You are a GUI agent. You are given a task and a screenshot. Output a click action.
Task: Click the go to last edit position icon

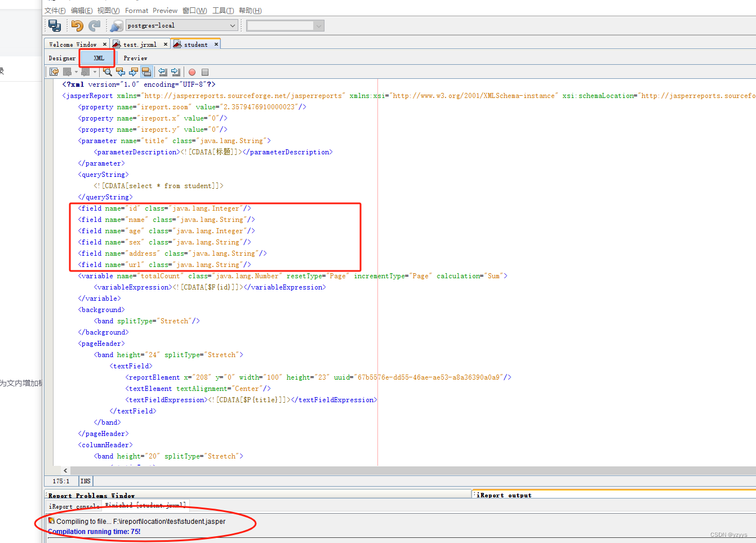tap(55, 72)
